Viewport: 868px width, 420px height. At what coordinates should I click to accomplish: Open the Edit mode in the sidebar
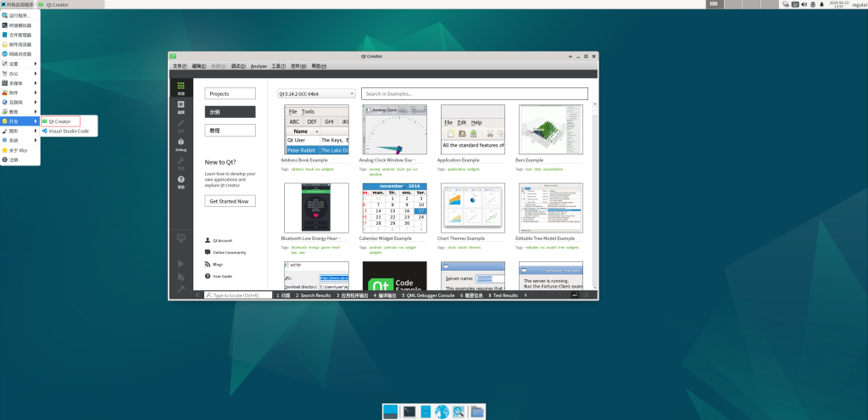[181, 106]
